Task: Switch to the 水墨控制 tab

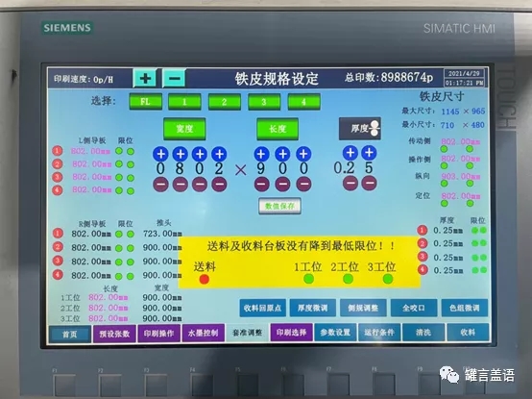Action: [203, 333]
